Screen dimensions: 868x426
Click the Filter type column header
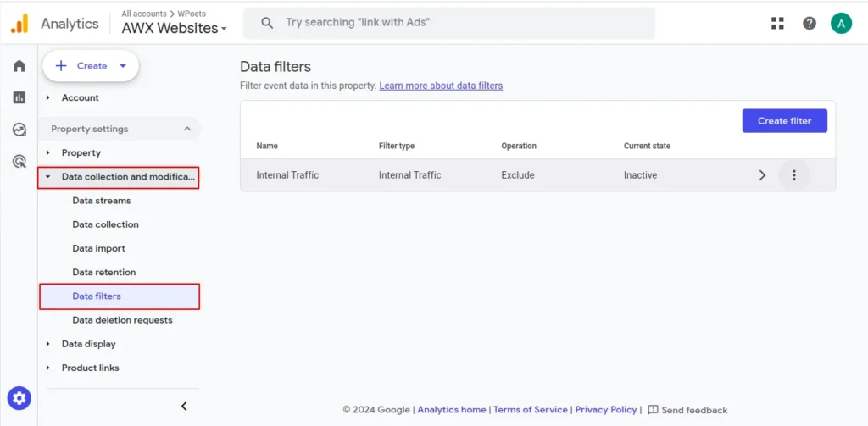(397, 146)
